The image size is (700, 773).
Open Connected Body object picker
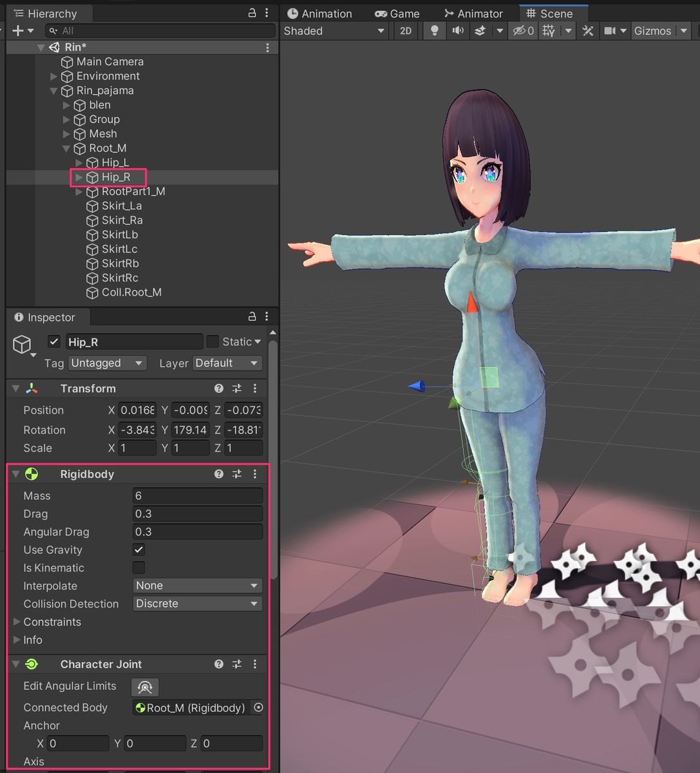click(258, 707)
